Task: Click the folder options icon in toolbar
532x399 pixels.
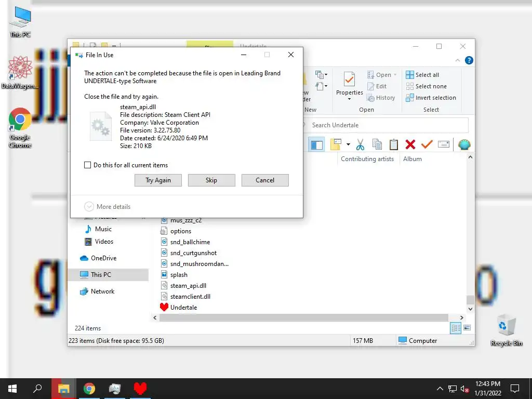Action: pyautogui.click(x=336, y=144)
